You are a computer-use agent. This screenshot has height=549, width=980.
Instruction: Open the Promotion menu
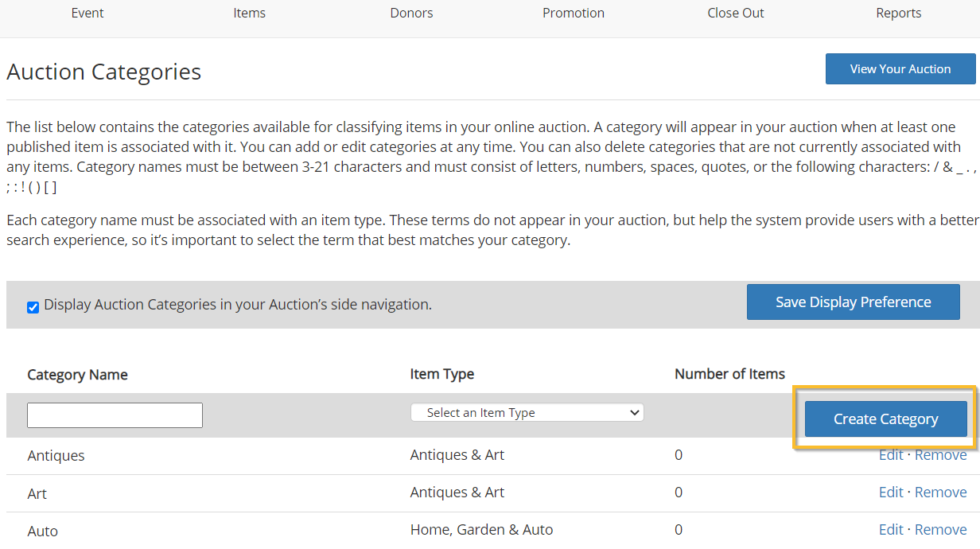coord(574,13)
